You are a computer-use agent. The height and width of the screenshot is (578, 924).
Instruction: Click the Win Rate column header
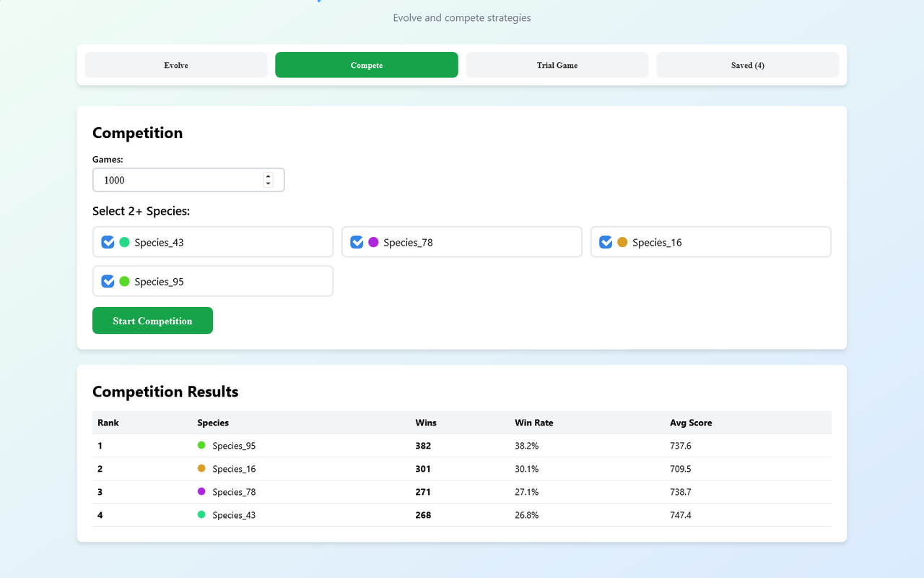click(x=534, y=423)
